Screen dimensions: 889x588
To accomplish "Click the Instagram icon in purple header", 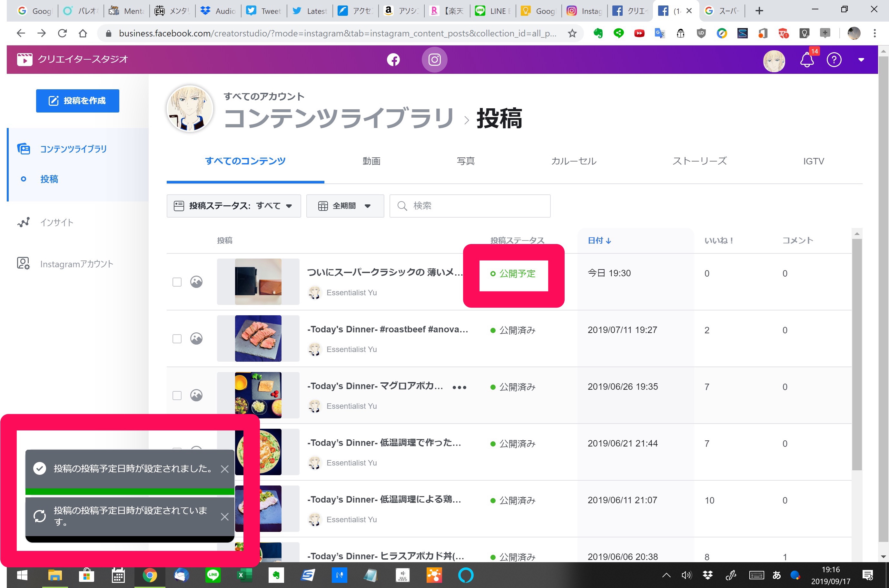I will [x=434, y=60].
